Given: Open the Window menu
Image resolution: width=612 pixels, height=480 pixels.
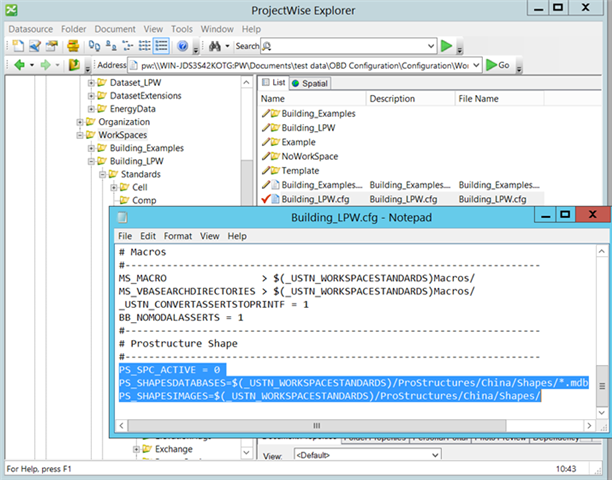Looking at the screenshot, I should coord(217,29).
